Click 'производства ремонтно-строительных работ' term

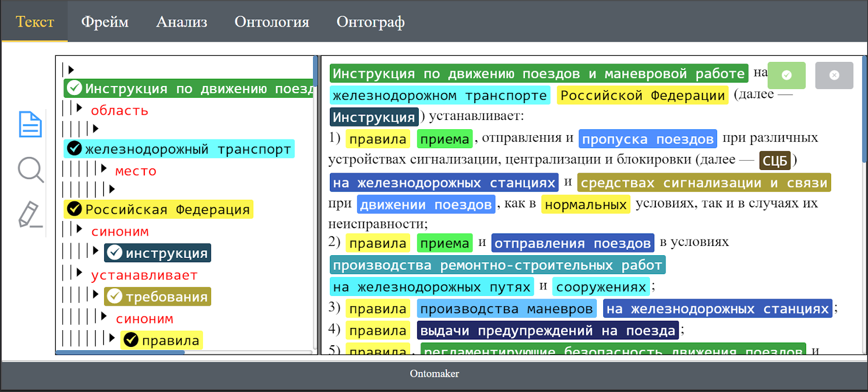coord(497,265)
